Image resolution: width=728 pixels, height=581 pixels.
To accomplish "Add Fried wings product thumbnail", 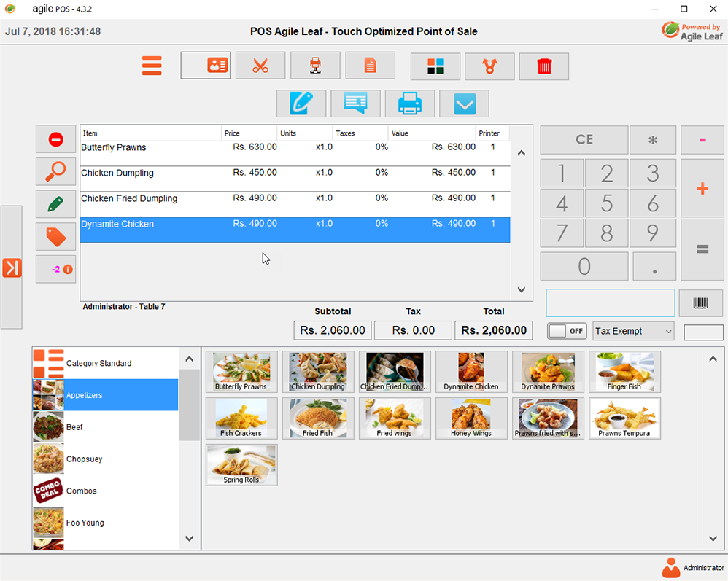I will click(x=395, y=418).
